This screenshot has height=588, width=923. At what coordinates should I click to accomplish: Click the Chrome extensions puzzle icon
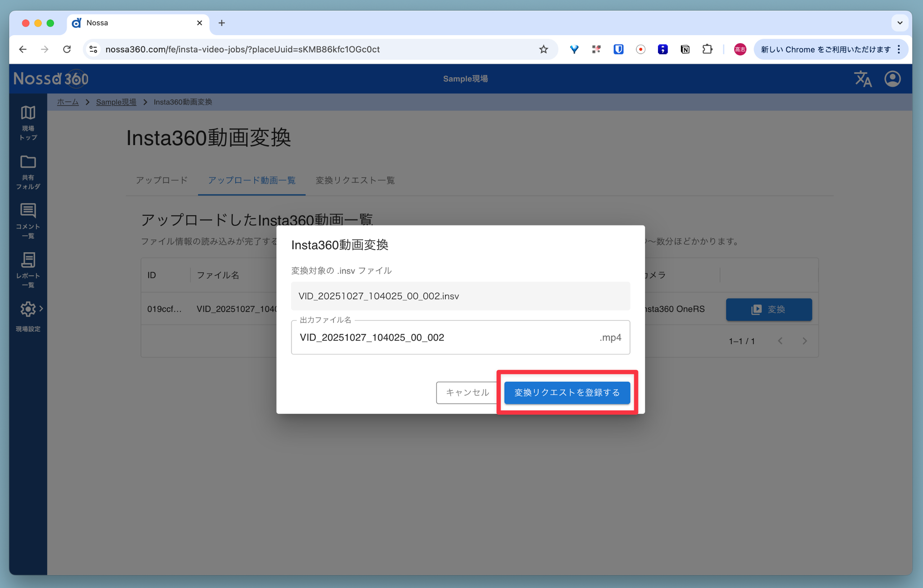(707, 50)
